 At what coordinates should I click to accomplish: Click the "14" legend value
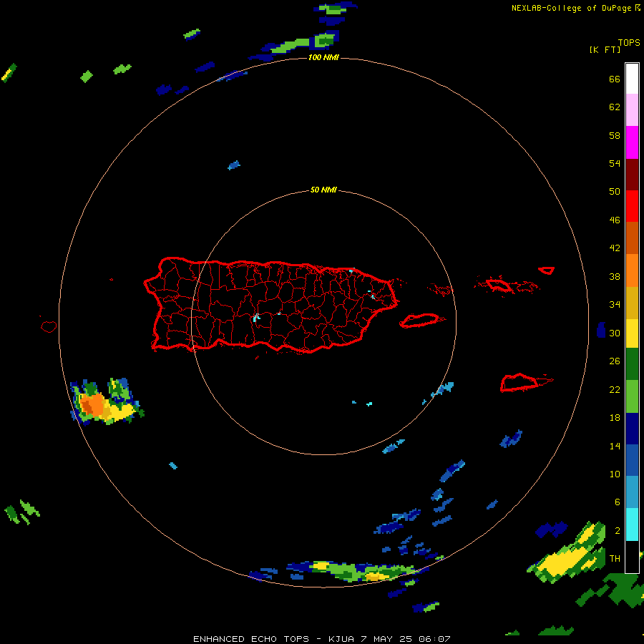pos(615,446)
